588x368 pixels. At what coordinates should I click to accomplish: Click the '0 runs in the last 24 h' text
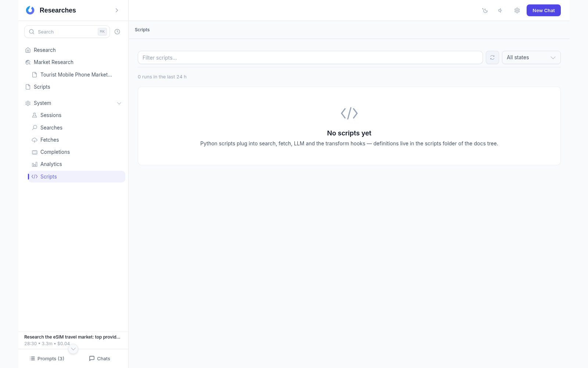coord(162,77)
